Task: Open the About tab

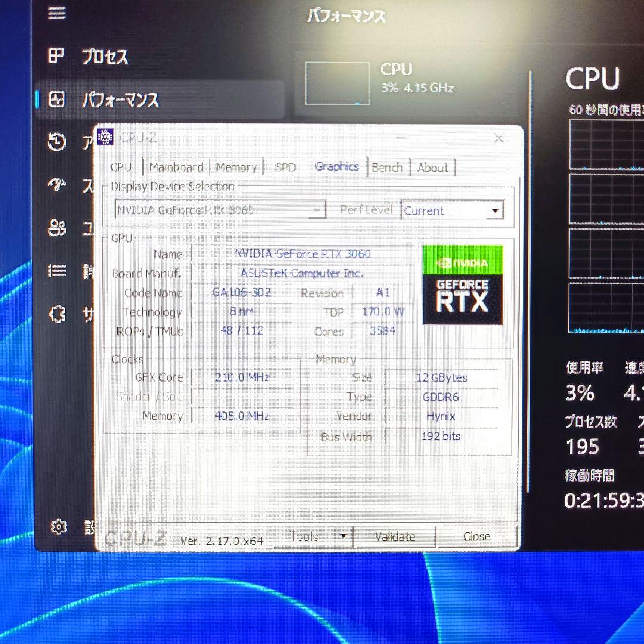Action: pyautogui.click(x=433, y=168)
